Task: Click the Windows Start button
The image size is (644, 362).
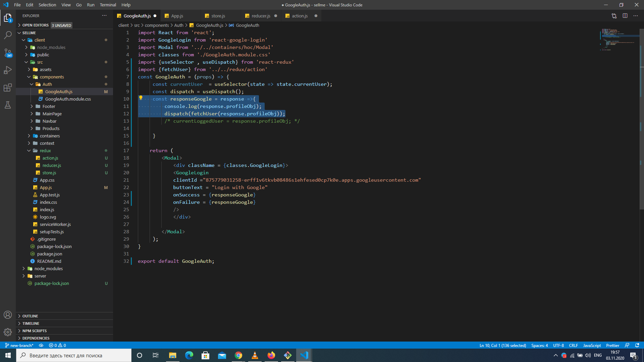Action: click(8, 355)
